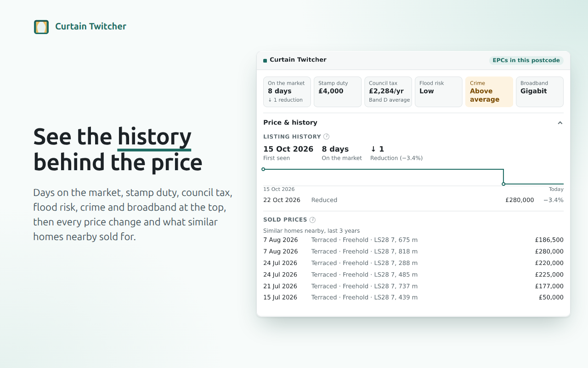Viewport: 588px width, 368px height.
Task: Click 'Similar homes nearby, last 3 years' text
Action: (x=311, y=231)
